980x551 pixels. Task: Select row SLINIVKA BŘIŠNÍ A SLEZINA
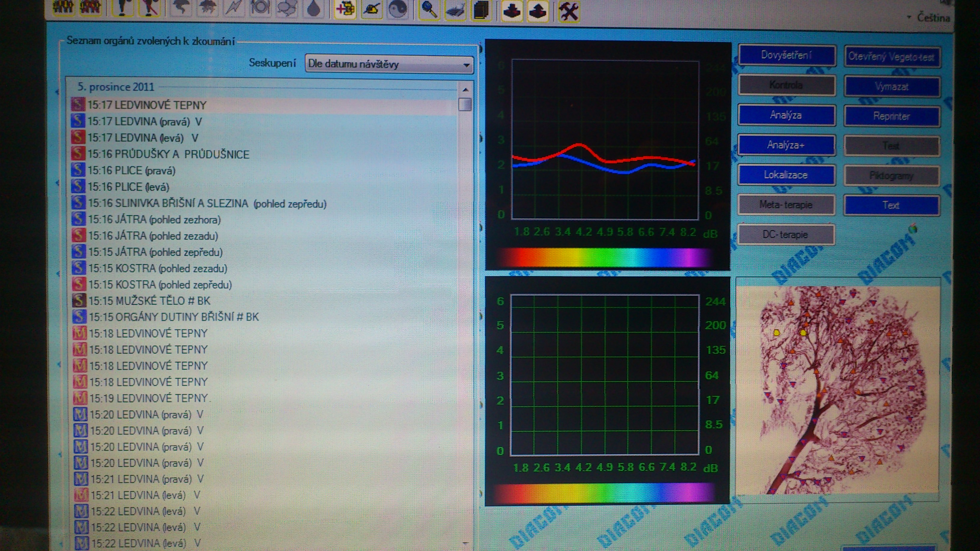pyautogui.click(x=264, y=203)
